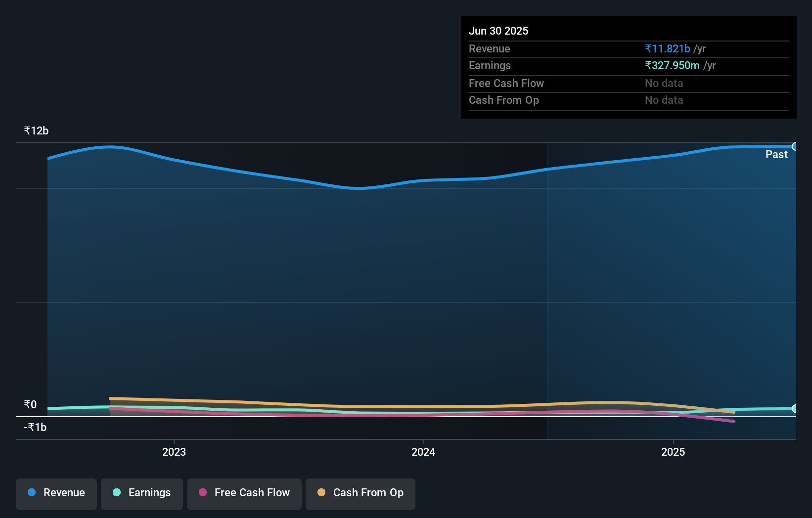812x518 pixels.
Task: Click the -₹1b y-axis label
Action: 35,427
